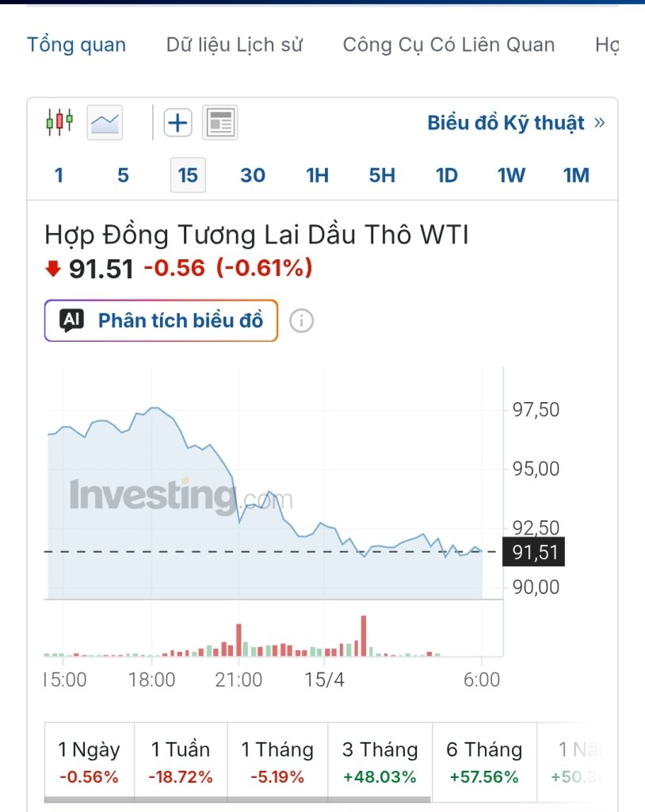
Task: Switch to candlestick chart type icon
Action: click(x=59, y=122)
